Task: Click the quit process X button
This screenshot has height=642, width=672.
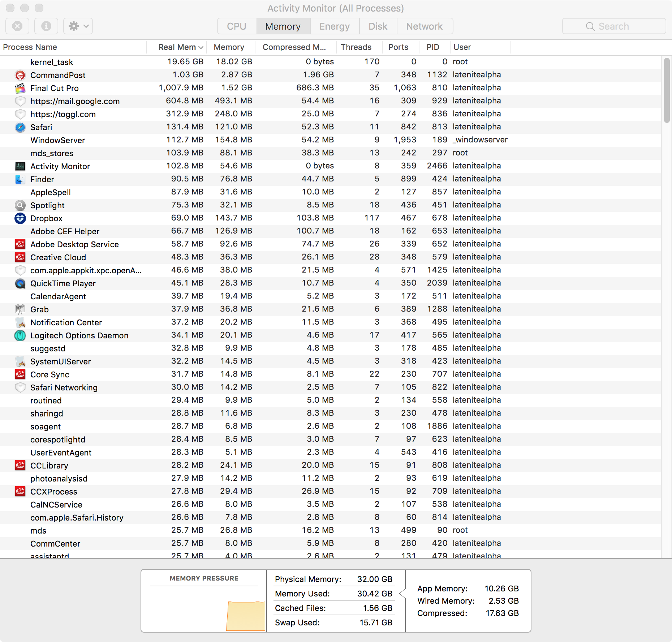Action: (17, 26)
